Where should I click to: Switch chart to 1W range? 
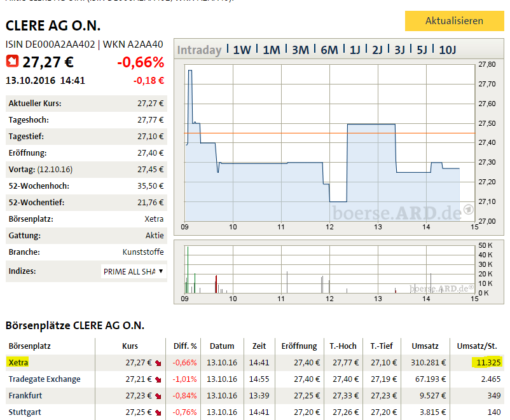click(242, 50)
